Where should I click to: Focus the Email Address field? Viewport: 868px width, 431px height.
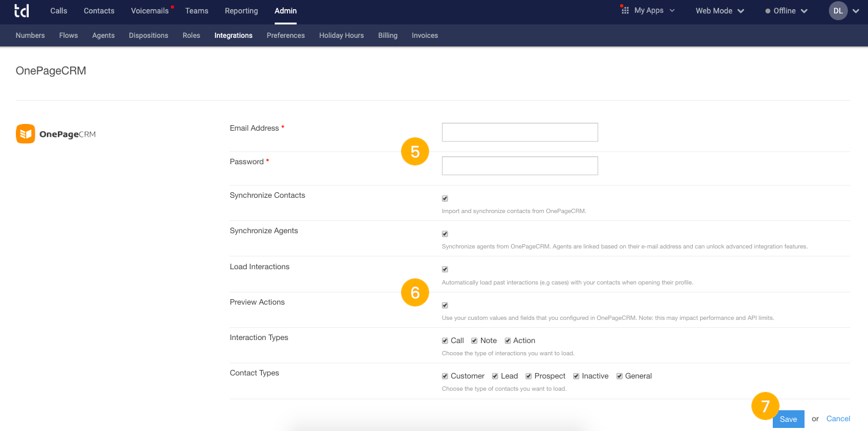520,132
